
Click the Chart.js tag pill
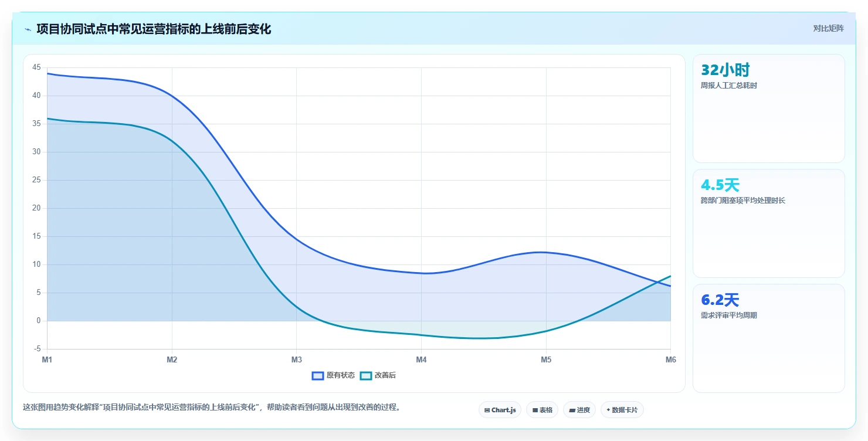[500, 410]
